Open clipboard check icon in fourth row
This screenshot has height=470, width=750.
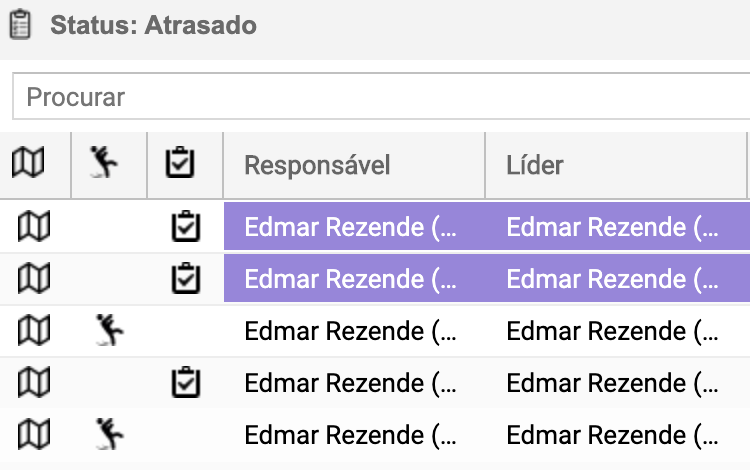pos(186,382)
